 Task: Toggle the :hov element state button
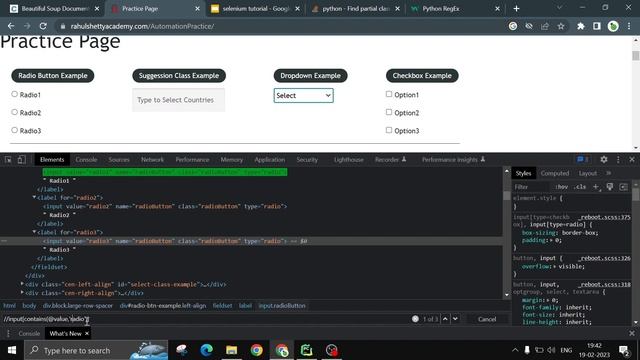click(x=561, y=187)
